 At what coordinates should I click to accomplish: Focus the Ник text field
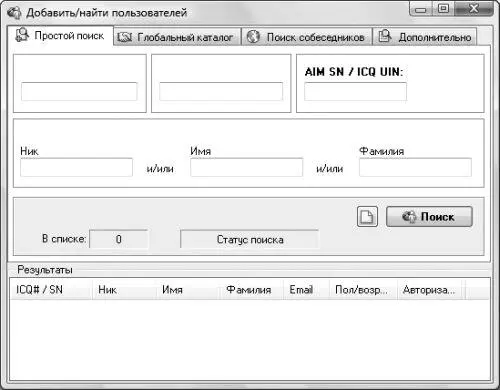[76, 167]
